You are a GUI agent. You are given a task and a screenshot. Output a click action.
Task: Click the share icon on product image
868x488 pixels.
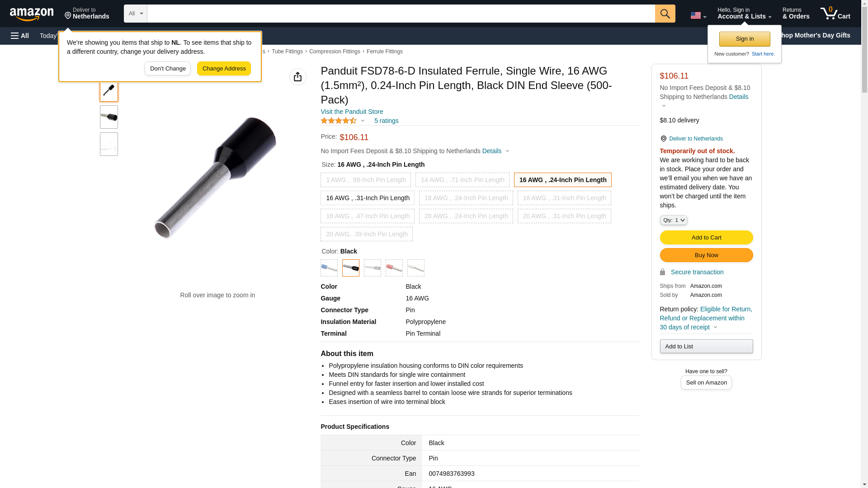297,77
